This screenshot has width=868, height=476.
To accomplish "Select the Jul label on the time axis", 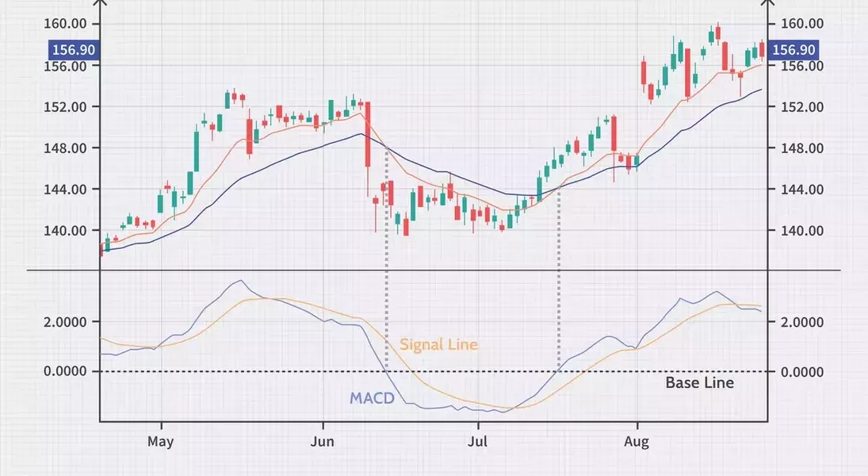I will point(477,442).
